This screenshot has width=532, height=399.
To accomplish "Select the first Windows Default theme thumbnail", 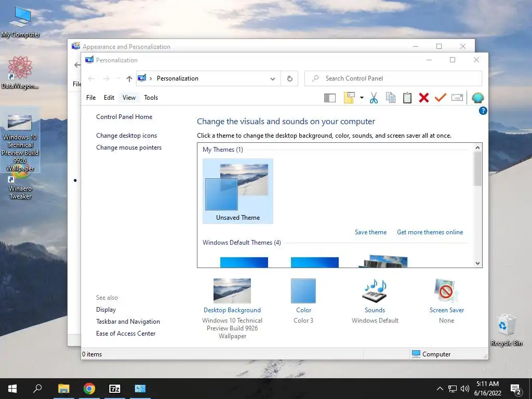I will tap(244, 262).
